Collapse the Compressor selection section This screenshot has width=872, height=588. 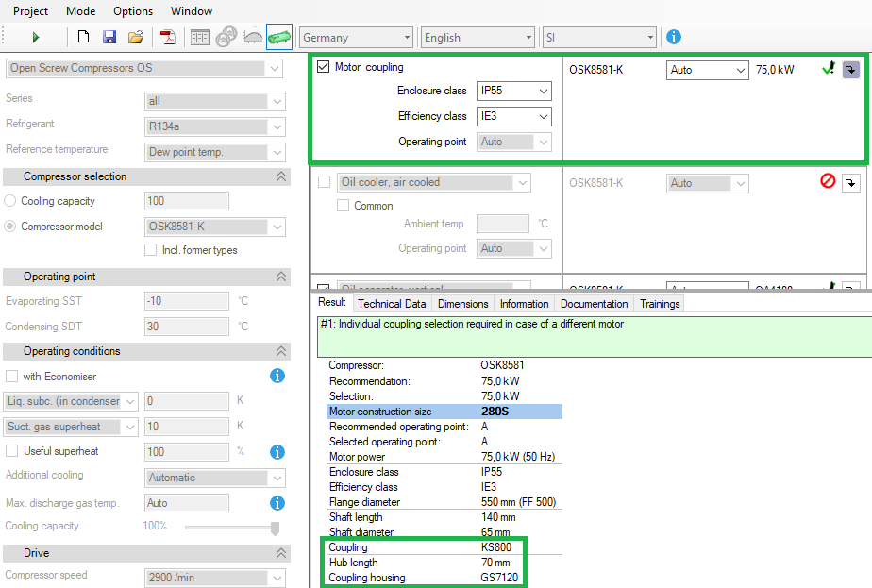280,176
